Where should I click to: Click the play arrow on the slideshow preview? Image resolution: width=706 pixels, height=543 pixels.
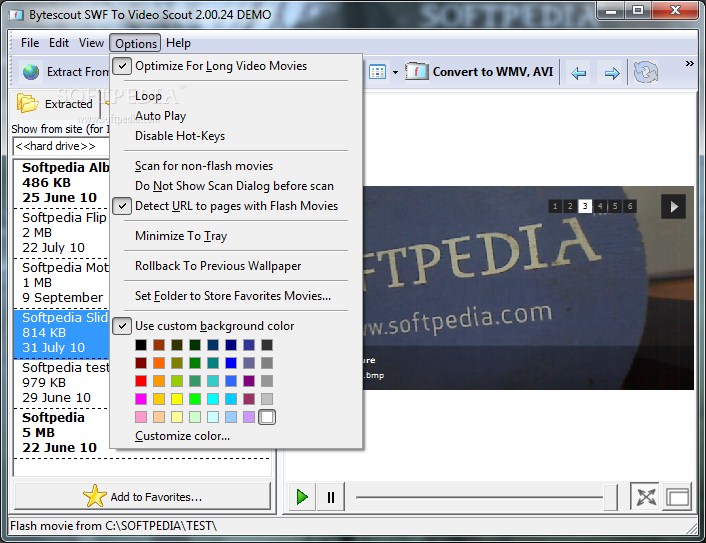point(673,207)
